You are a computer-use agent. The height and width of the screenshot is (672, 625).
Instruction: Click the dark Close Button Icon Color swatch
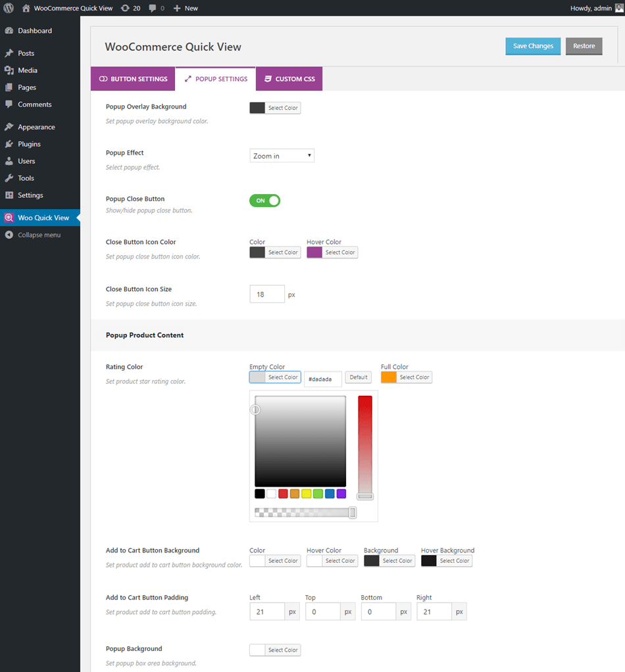pos(257,252)
